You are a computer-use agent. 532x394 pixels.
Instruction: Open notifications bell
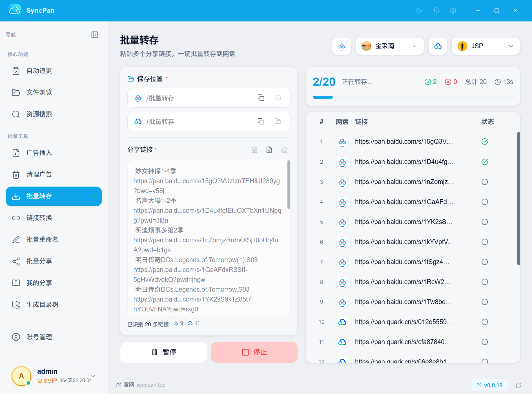[x=436, y=10]
